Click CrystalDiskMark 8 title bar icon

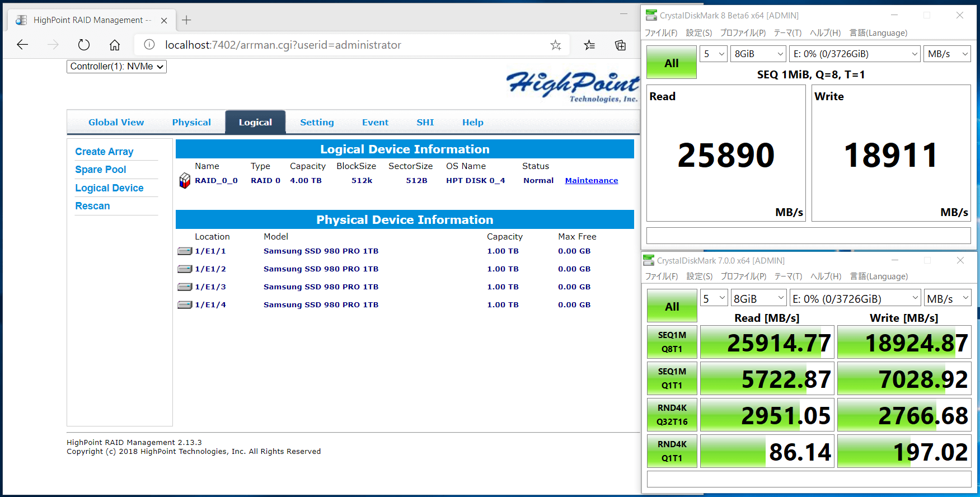coord(651,15)
